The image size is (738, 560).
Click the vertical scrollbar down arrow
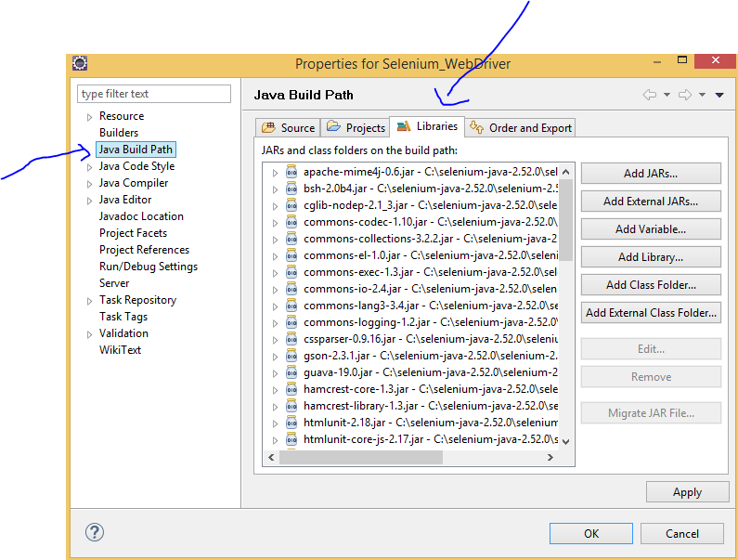click(x=566, y=441)
